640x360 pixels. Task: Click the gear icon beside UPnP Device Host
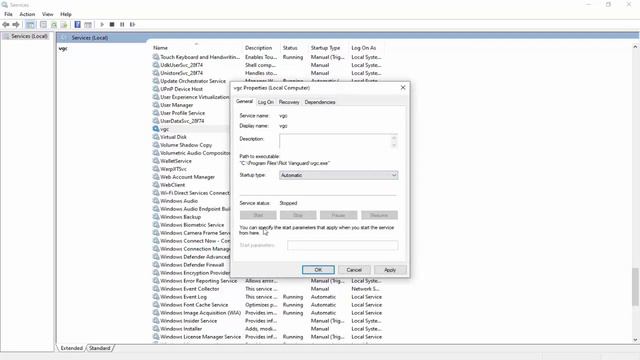(156, 89)
